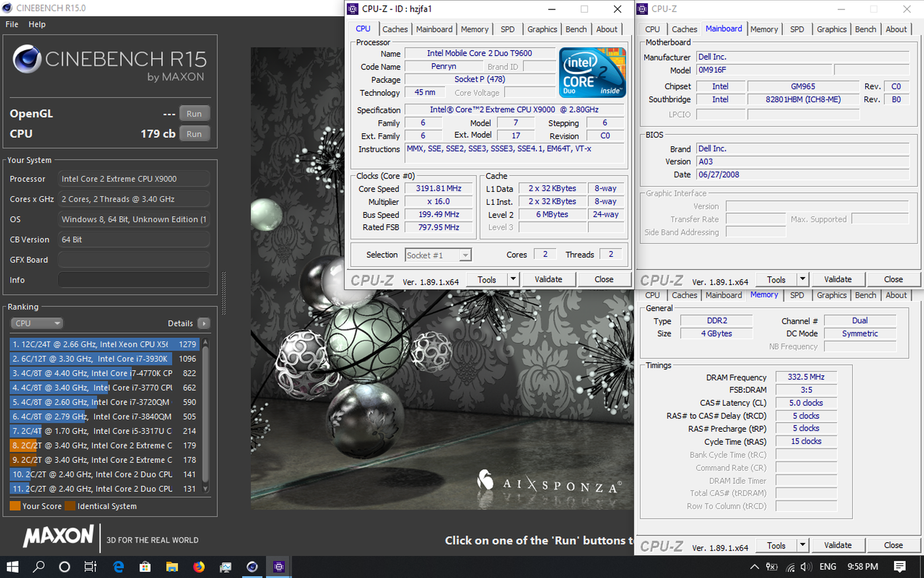Switch to CPU-Z taskbar icon

[x=279, y=567]
